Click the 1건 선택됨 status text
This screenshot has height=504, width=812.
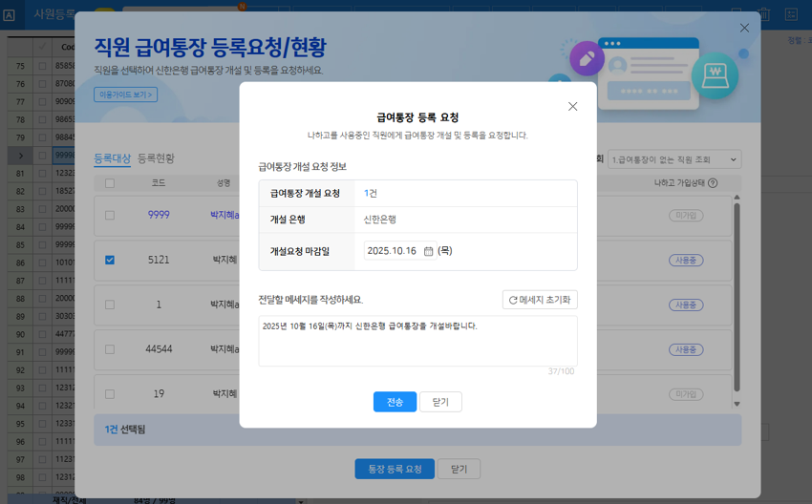(x=125, y=430)
